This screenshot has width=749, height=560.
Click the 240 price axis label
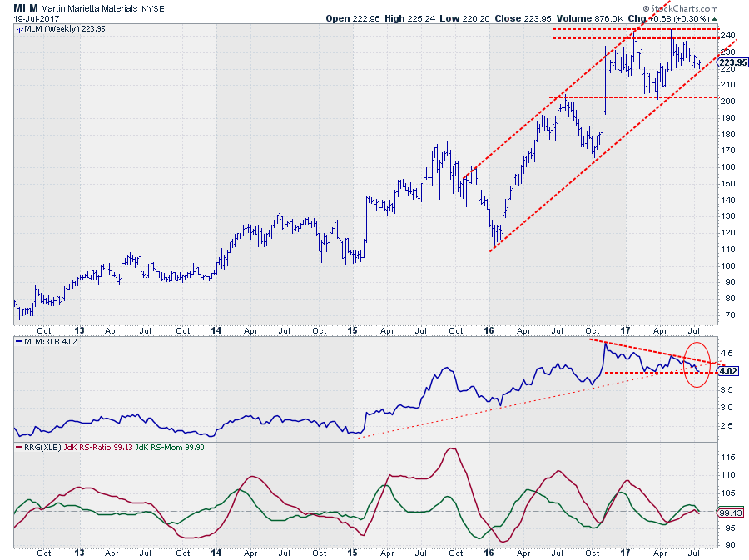point(728,35)
